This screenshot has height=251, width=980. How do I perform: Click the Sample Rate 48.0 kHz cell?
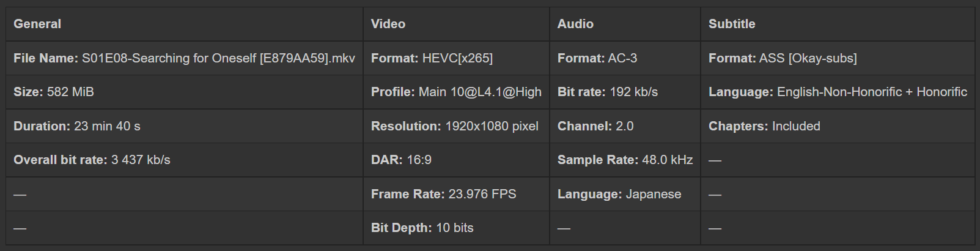[x=625, y=160]
